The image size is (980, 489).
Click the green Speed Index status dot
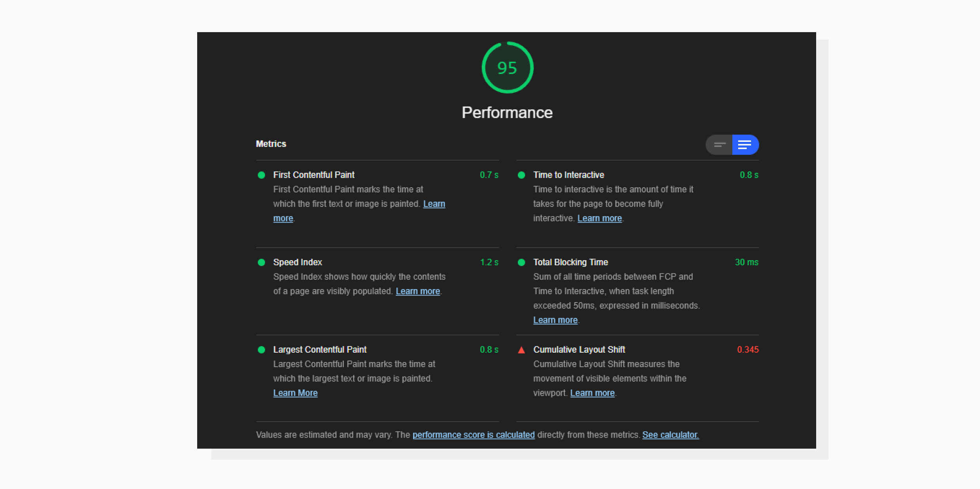pyautogui.click(x=262, y=262)
